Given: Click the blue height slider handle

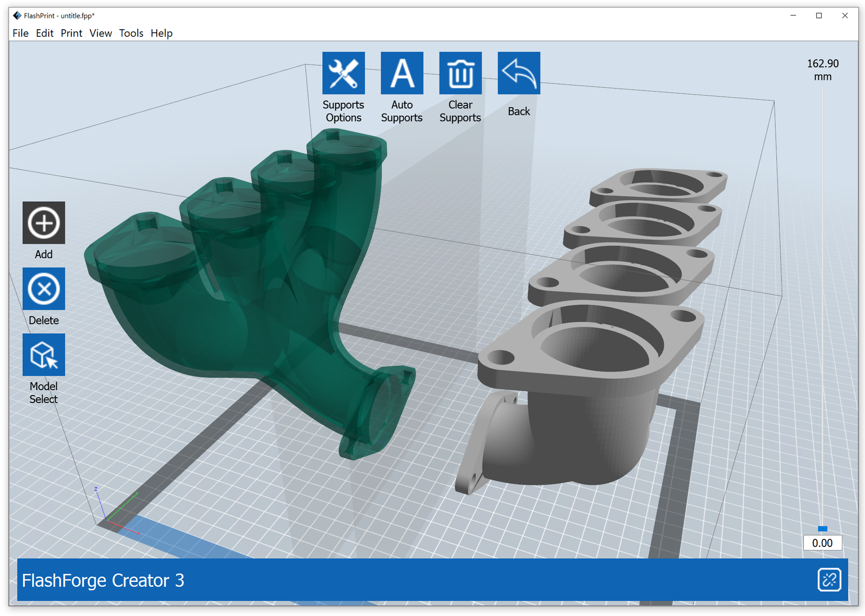Looking at the screenshot, I should click(x=822, y=528).
